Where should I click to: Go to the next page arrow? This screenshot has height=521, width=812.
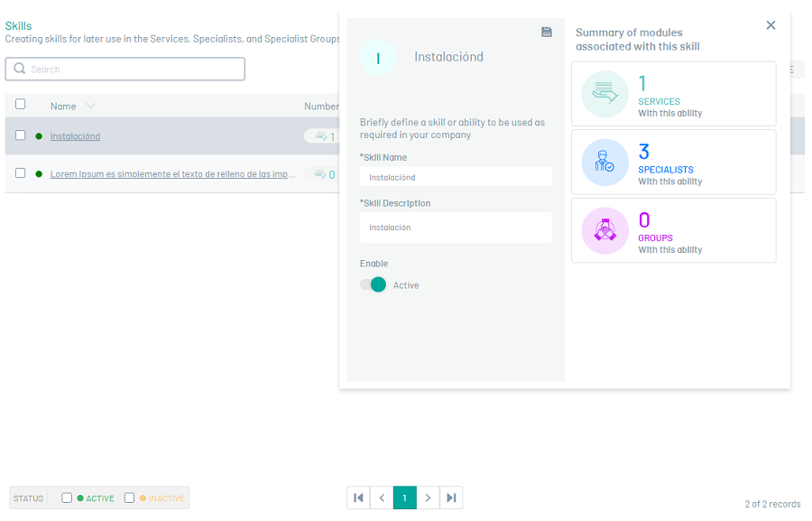tap(428, 498)
